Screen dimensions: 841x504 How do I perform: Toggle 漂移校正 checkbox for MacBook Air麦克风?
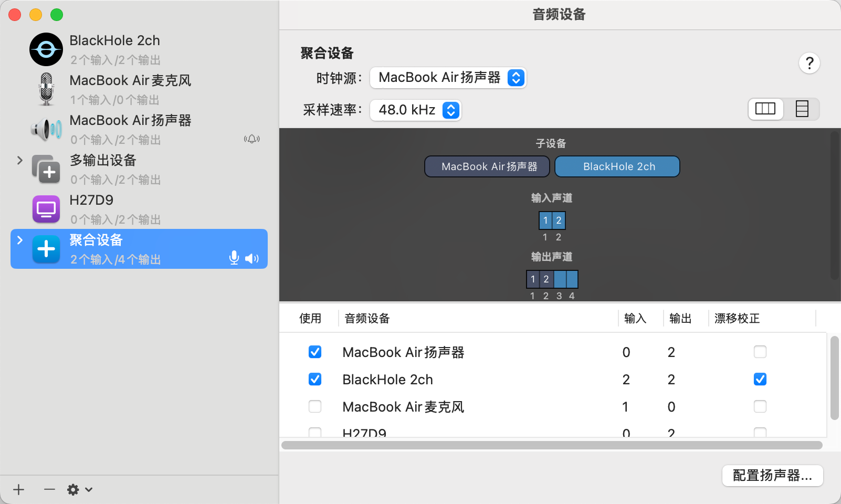click(760, 406)
